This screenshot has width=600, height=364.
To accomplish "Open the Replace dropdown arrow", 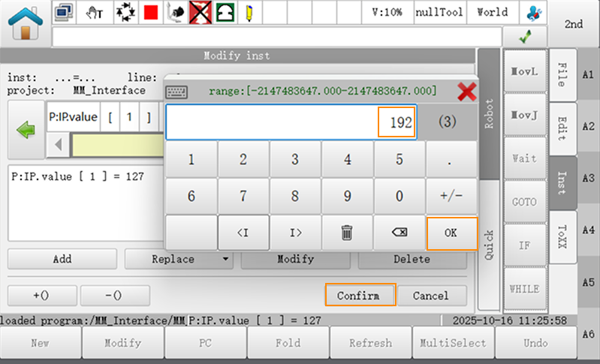I will pos(226,259).
